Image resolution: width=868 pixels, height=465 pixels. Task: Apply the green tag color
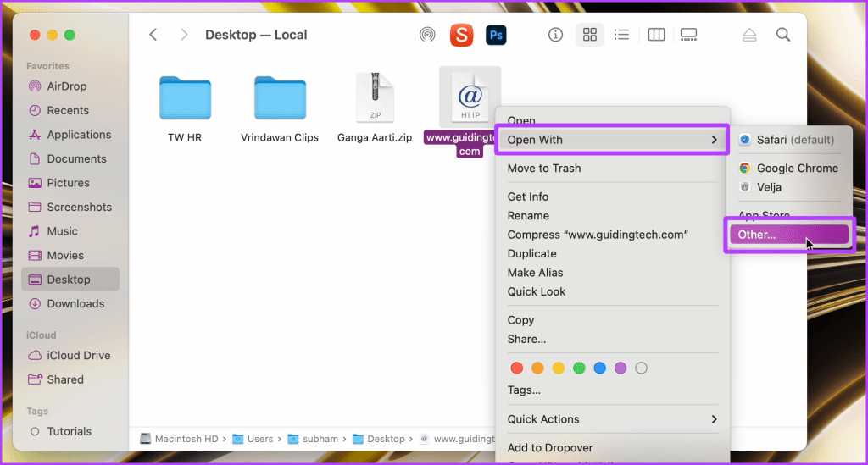pyautogui.click(x=579, y=368)
